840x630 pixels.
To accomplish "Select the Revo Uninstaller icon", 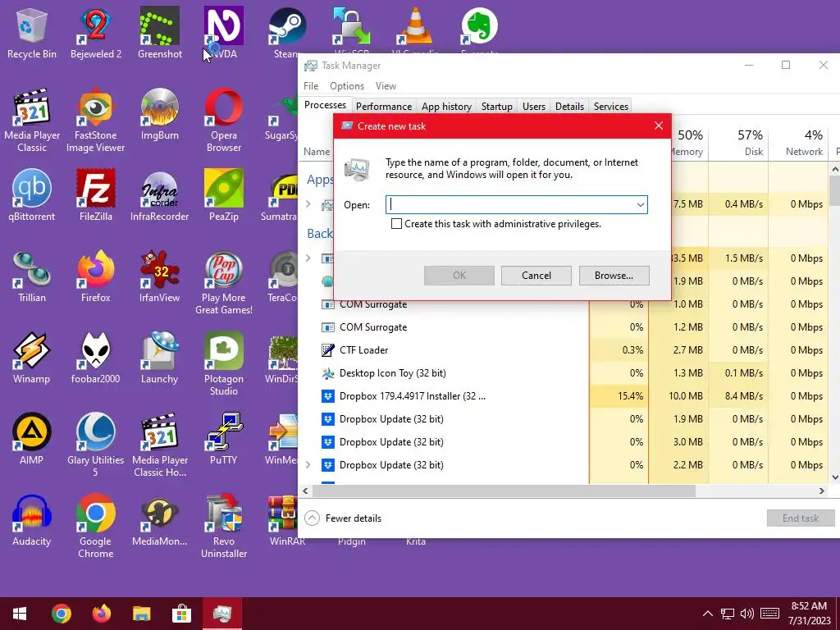I will [x=224, y=527].
